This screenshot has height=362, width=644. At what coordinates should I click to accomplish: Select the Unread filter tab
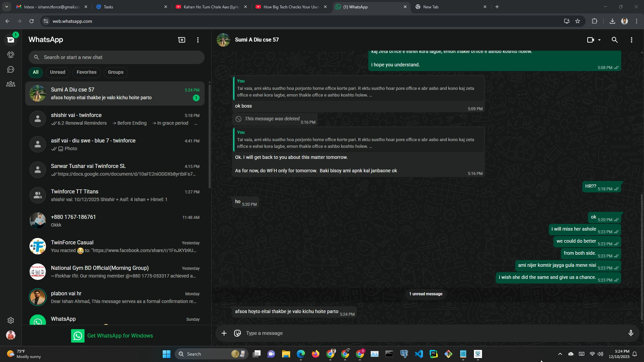coord(57,72)
